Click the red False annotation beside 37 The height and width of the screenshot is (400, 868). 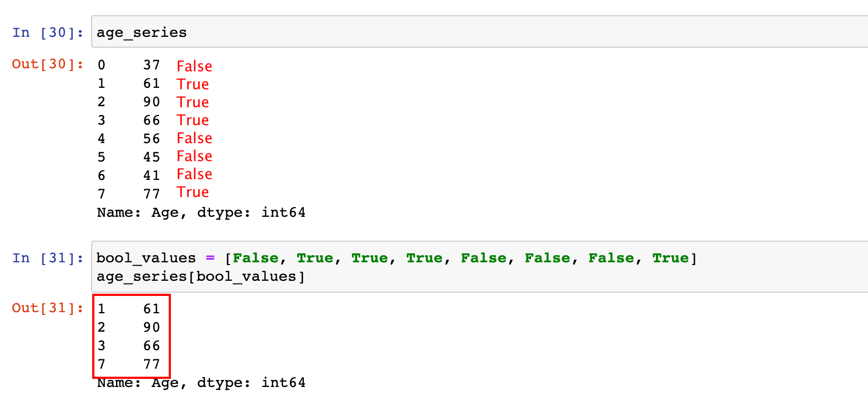(194, 66)
